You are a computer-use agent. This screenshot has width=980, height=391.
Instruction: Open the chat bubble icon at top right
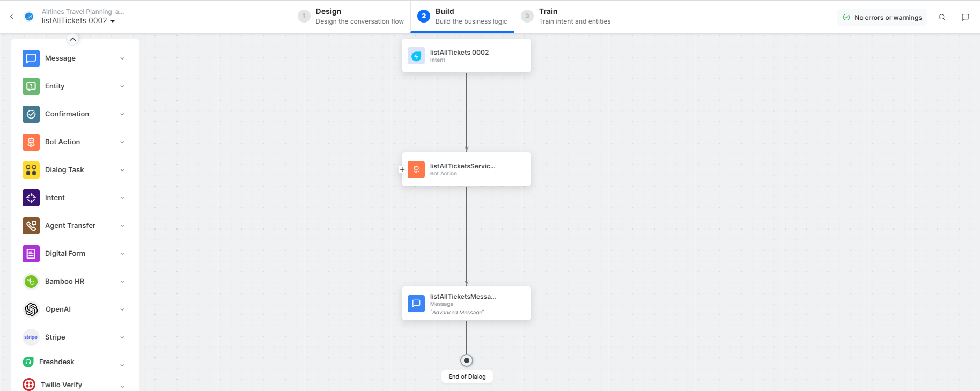[x=965, y=17]
